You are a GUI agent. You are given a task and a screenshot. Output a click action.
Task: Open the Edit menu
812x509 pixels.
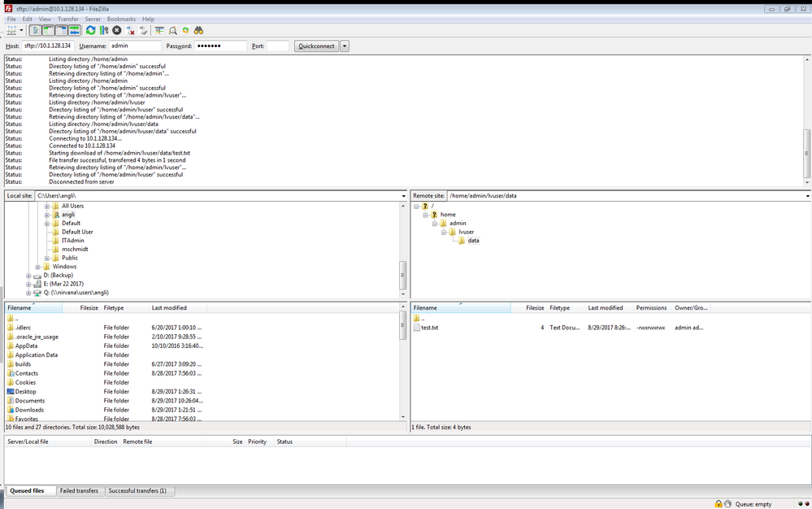(x=28, y=20)
